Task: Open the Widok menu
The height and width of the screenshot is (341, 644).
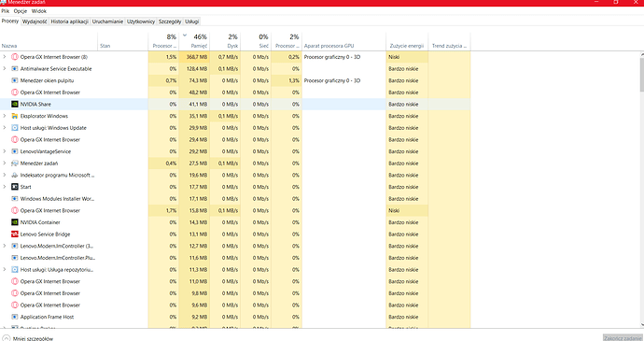Action: point(38,11)
